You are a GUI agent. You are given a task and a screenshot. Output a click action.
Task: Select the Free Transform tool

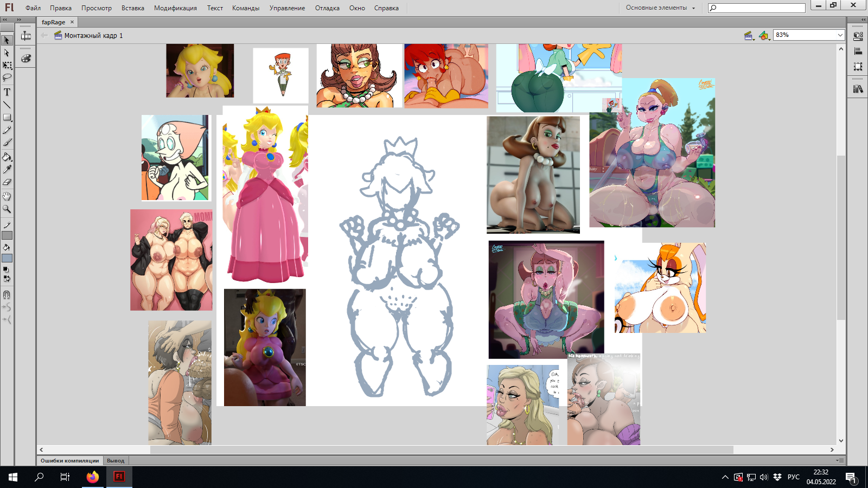tap(7, 65)
